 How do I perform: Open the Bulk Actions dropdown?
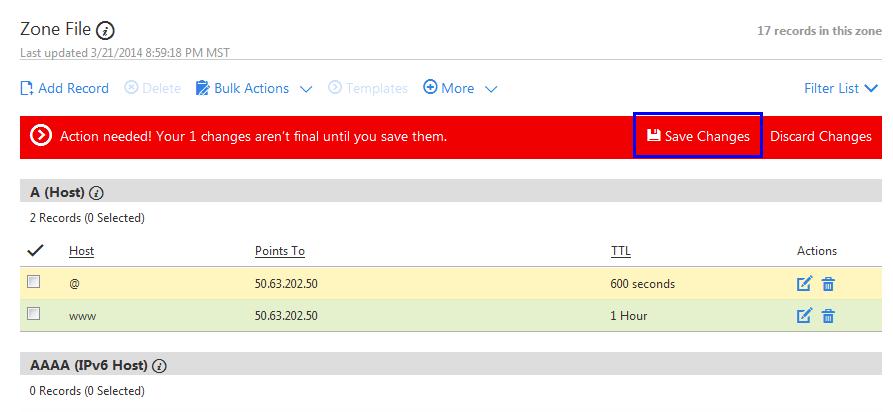(253, 88)
